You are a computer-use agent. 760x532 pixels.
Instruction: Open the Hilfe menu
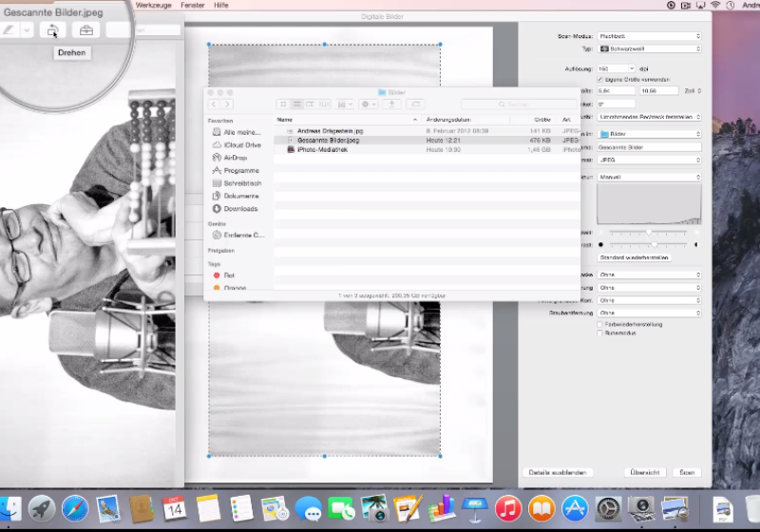point(221,5)
